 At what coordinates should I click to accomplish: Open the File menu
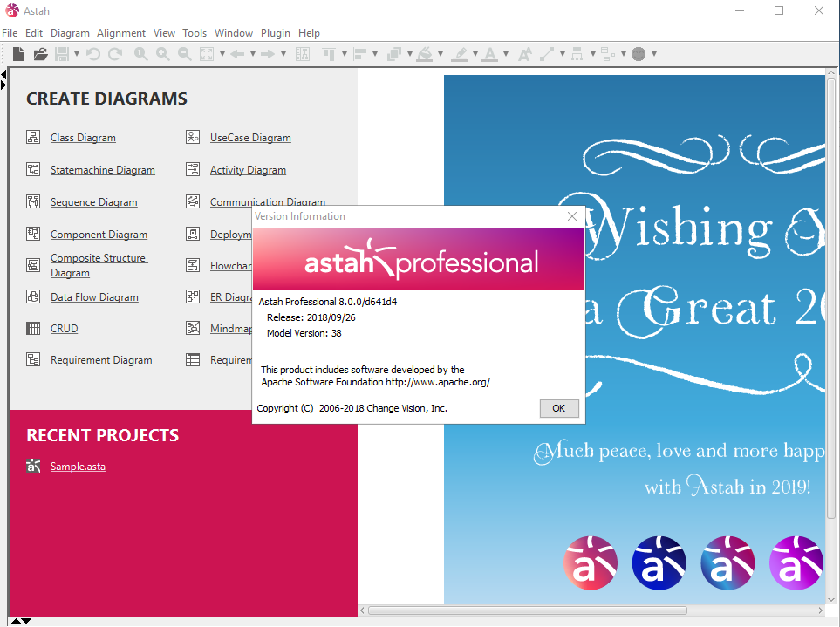tap(10, 32)
